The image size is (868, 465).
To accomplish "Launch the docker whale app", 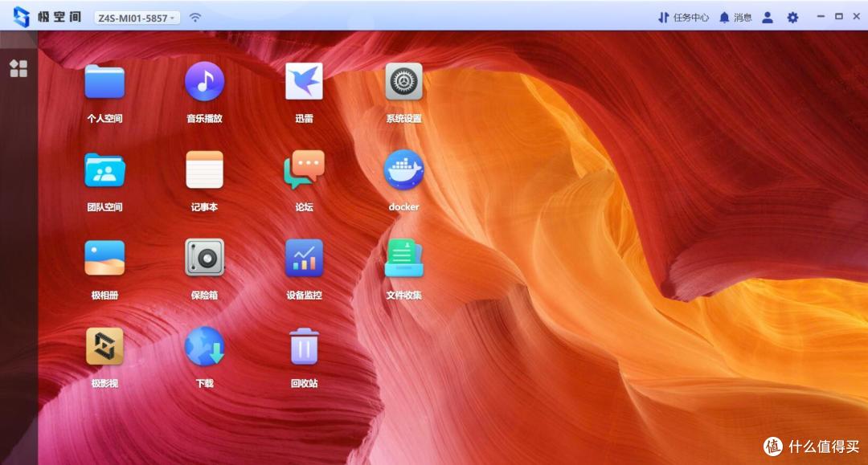I will (403, 169).
